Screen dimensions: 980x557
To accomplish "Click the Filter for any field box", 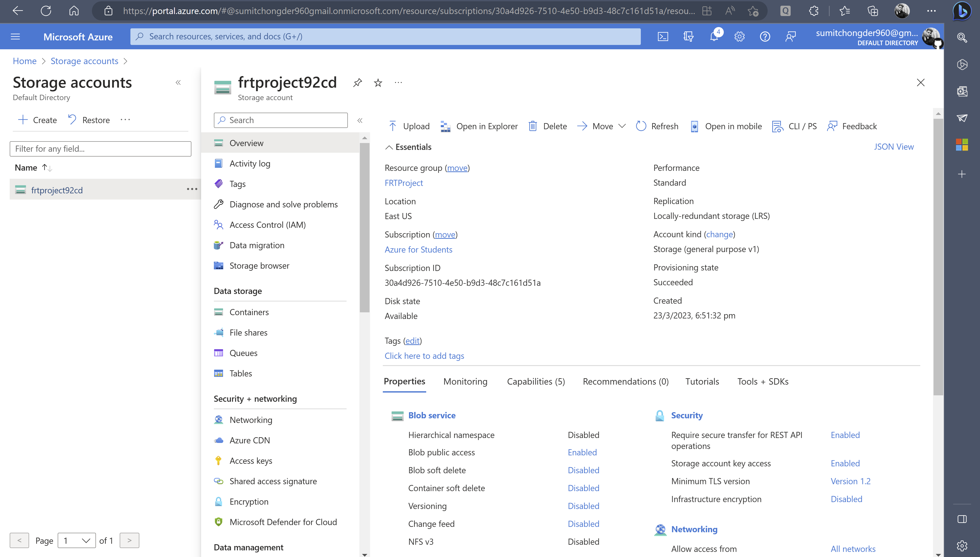I will pos(100,149).
